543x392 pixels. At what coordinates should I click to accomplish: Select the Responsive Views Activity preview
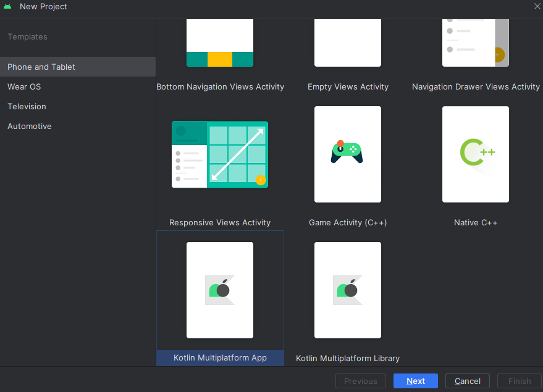[x=220, y=154]
